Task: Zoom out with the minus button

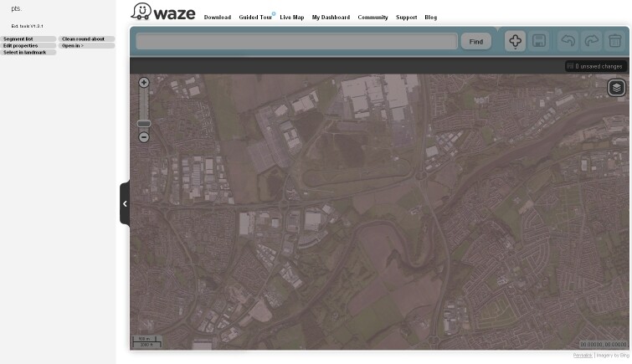Action: [x=144, y=137]
